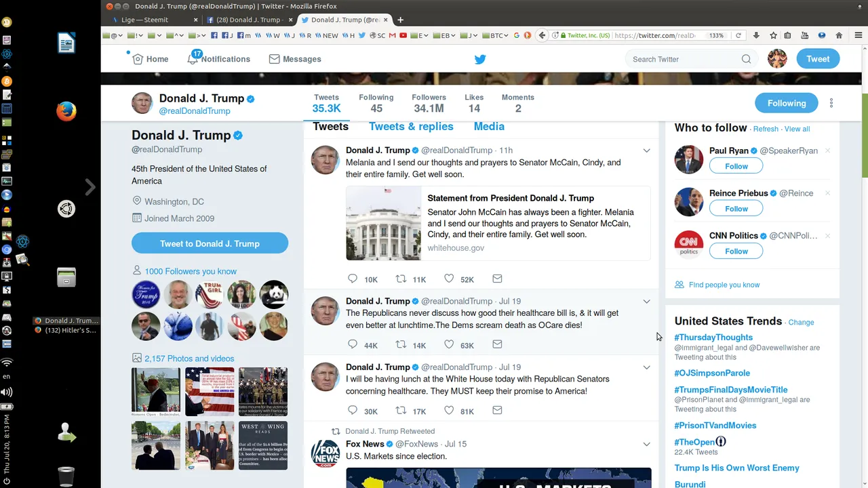Expand the dock arrow chevron
The height and width of the screenshot is (488, 868).
pyautogui.click(x=90, y=187)
